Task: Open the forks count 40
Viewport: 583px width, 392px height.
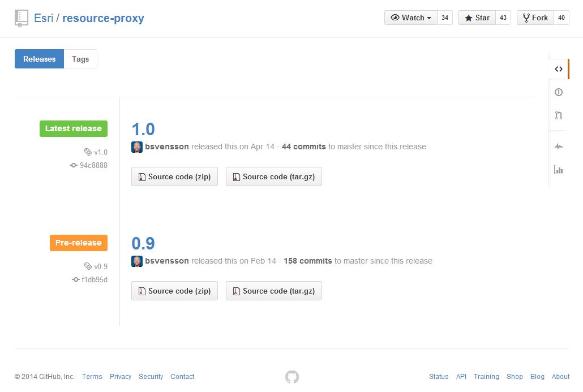Action: pyautogui.click(x=561, y=18)
